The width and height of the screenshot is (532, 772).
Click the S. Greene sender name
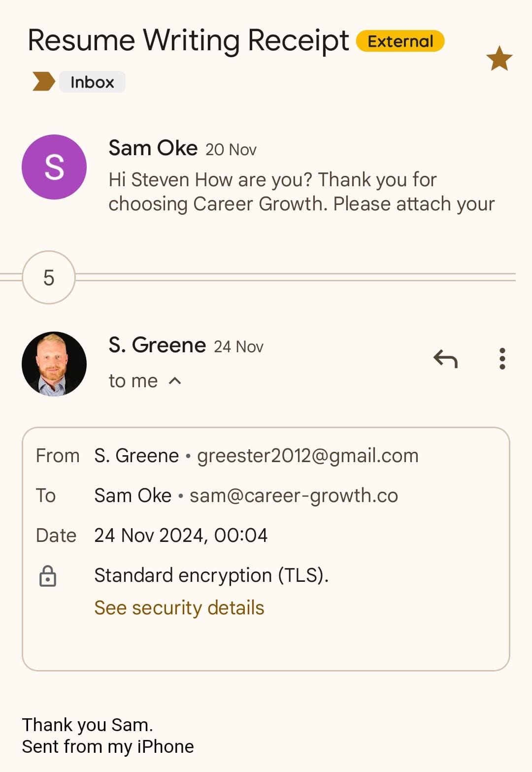pyautogui.click(x=157, y=345)
